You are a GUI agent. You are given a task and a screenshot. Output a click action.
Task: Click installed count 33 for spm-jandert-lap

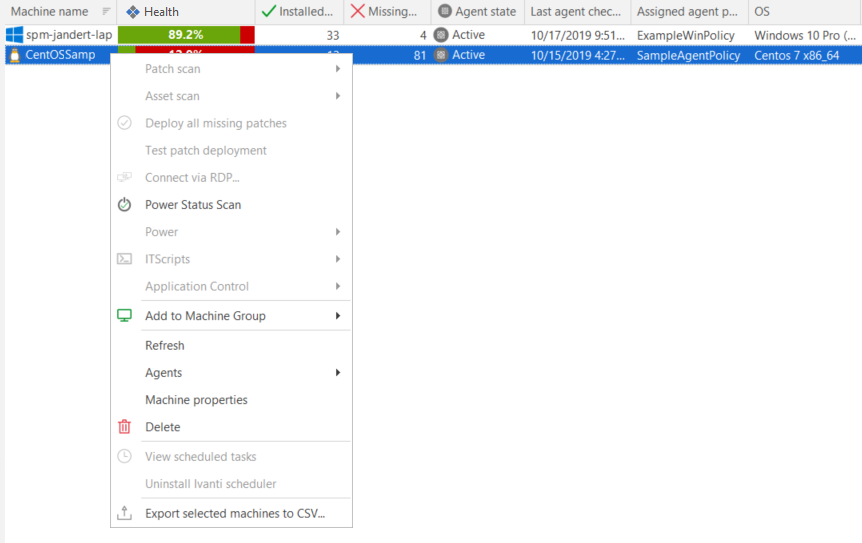333,35
